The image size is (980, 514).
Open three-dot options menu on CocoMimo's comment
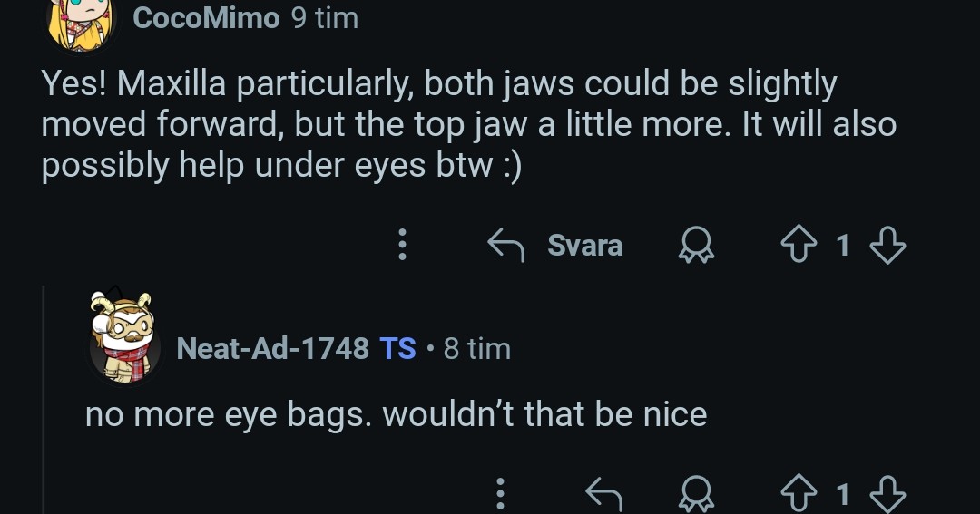(403, 244)
